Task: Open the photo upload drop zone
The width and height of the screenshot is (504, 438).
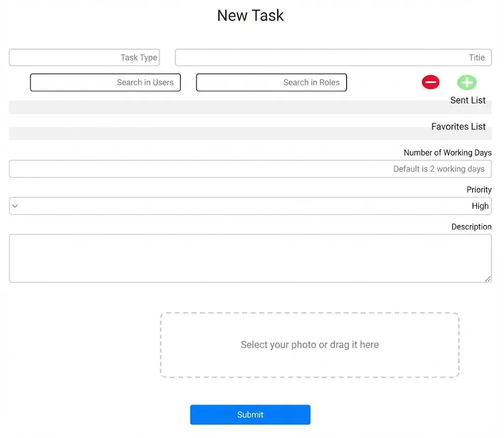Action: click(310, 345)
